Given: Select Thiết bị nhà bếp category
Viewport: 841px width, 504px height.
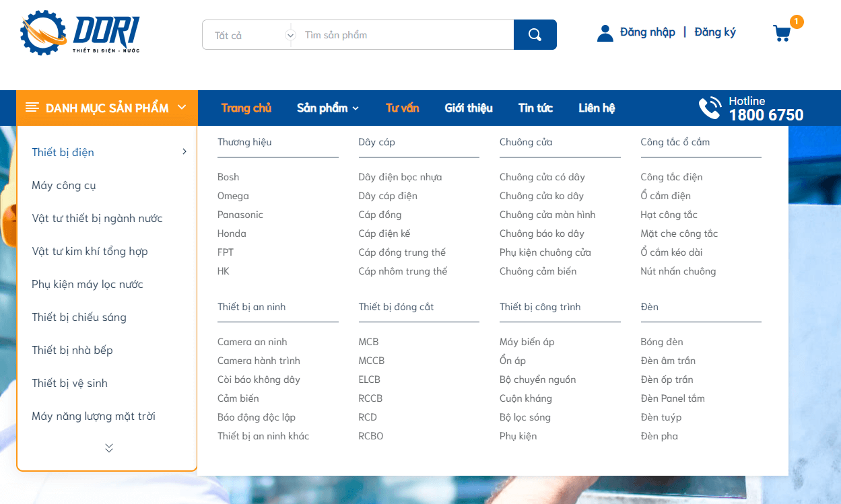Looking at the screenshot, I should click(x=72, y=350).
